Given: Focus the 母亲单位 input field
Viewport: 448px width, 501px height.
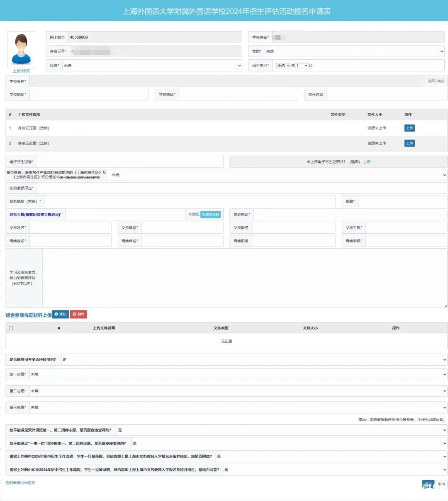Looking at the screenshot, I should click(183, 241).
